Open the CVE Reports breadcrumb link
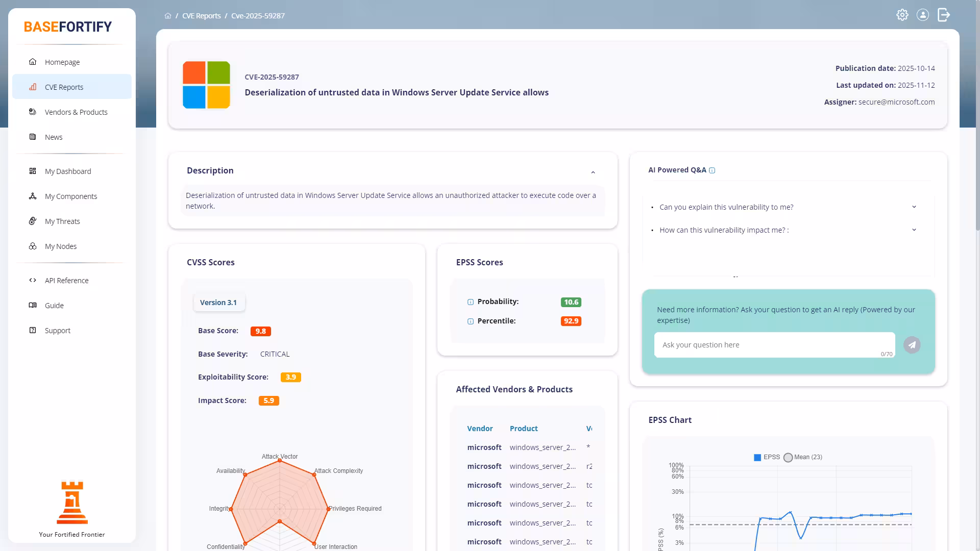The height and width of the screenshot is (551, 980). [x=201, y=15]
